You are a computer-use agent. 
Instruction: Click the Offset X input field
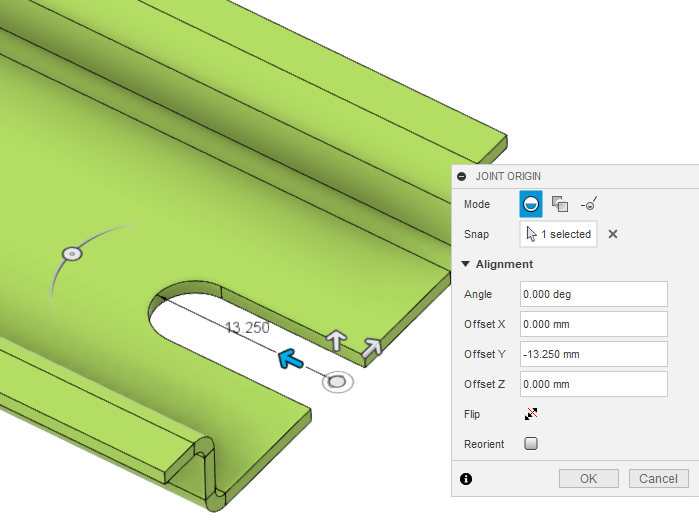594,324
